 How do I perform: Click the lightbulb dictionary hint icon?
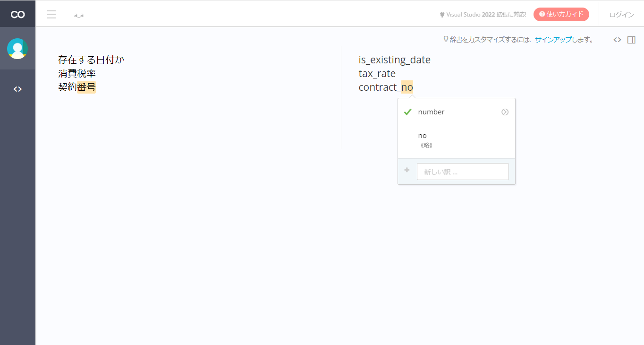coord(446,40)
